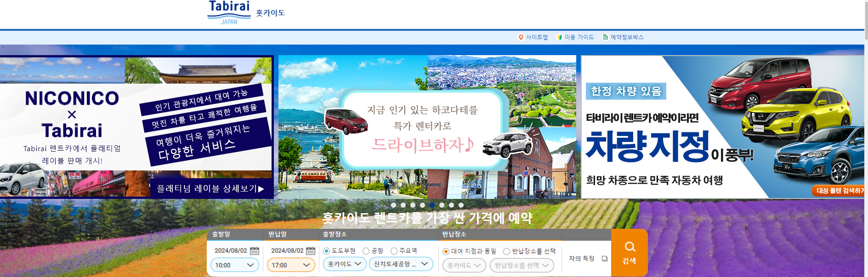This screenshot has height=277, width=868.
Task: Go to the fourth carousel slide dot
Action: [422, 205]
